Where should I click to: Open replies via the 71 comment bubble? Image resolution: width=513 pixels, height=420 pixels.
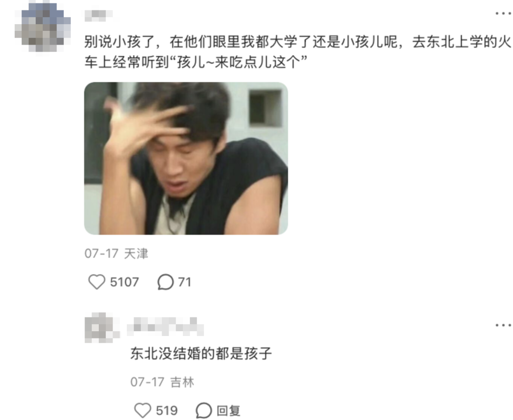click(x=166, y=282)
